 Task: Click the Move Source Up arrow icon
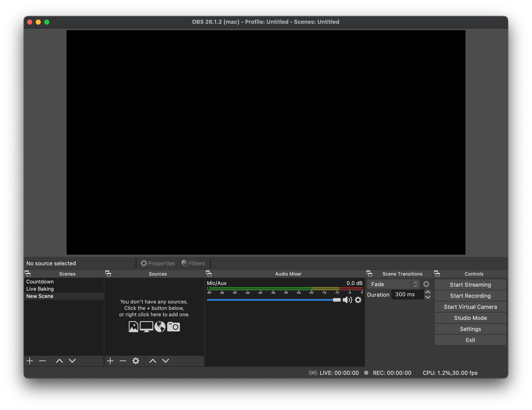(x=152, y=361)
